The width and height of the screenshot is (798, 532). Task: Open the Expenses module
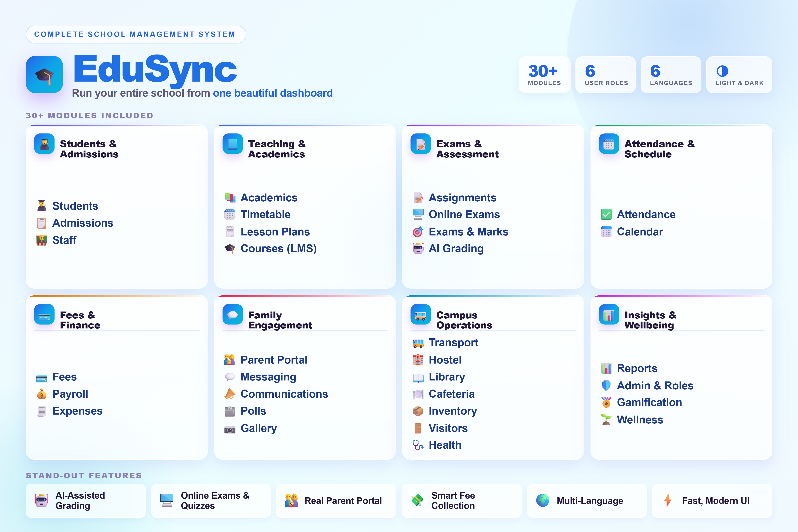coord(77,411)
